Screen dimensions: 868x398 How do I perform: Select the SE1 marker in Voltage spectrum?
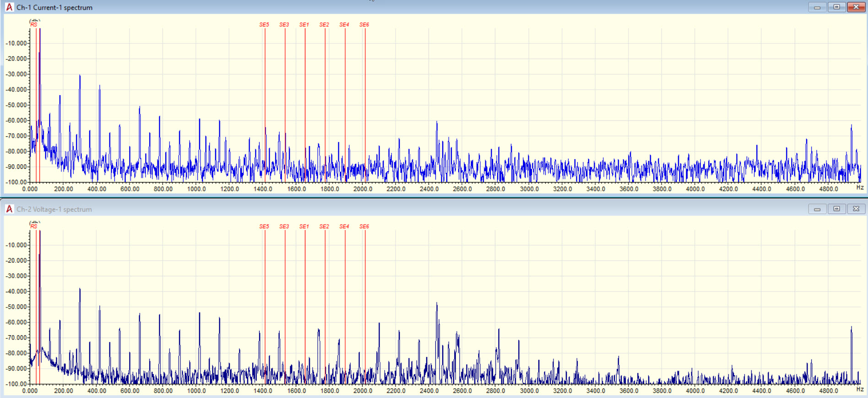point(304,226)
